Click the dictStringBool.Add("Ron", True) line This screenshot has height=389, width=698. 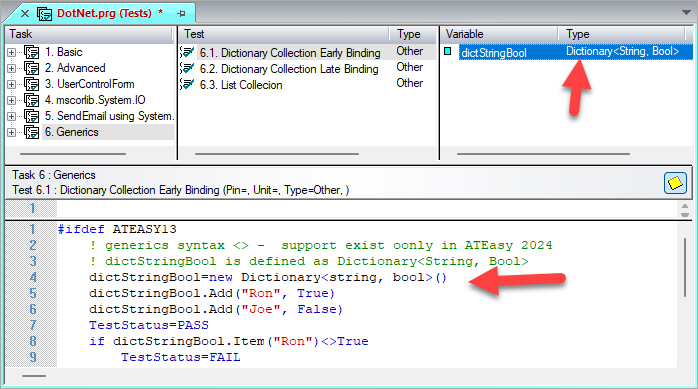(212, 294)
